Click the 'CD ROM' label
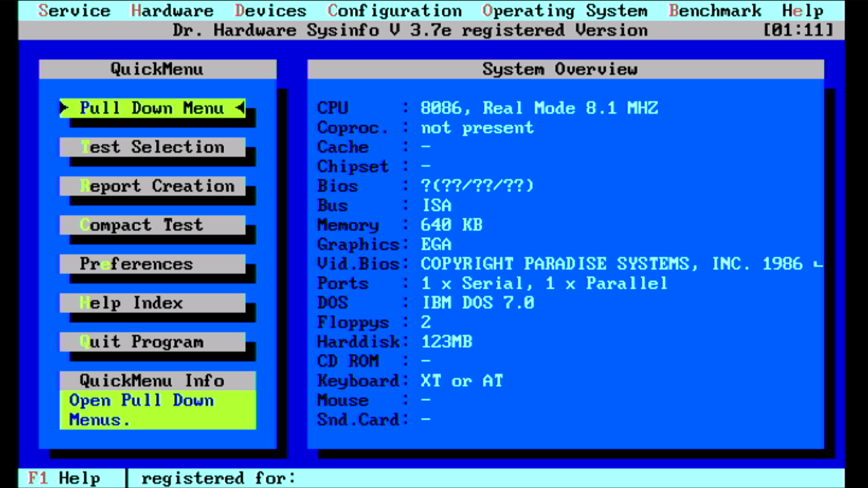Image resolution: width=868 pixels, height=488 pixels. pyautogui.click(x=348, y=361)
